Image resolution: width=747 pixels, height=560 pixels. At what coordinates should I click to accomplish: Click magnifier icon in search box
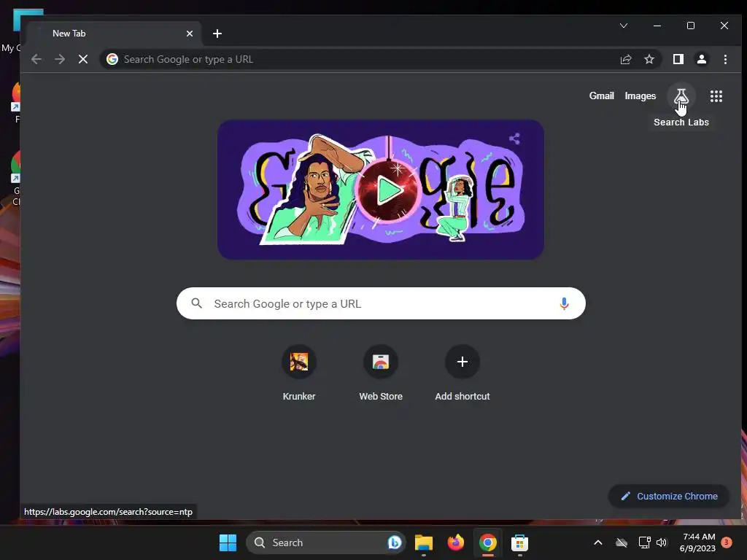[x=197, y=303]
